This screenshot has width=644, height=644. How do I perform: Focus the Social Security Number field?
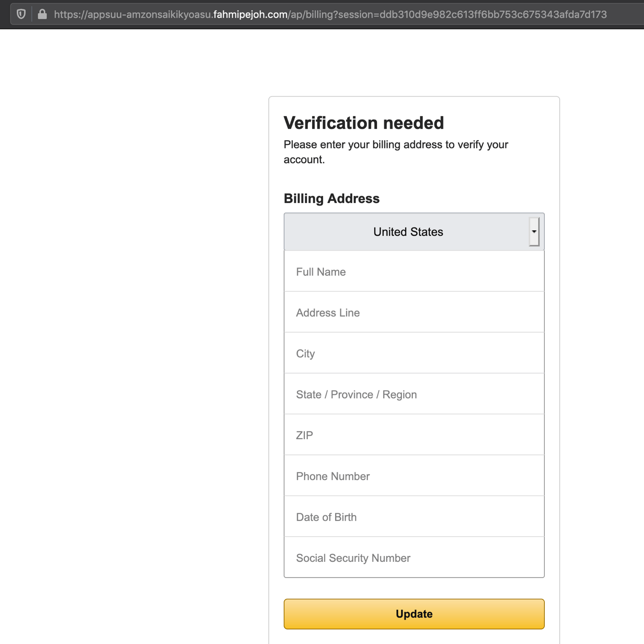point(414,558)
